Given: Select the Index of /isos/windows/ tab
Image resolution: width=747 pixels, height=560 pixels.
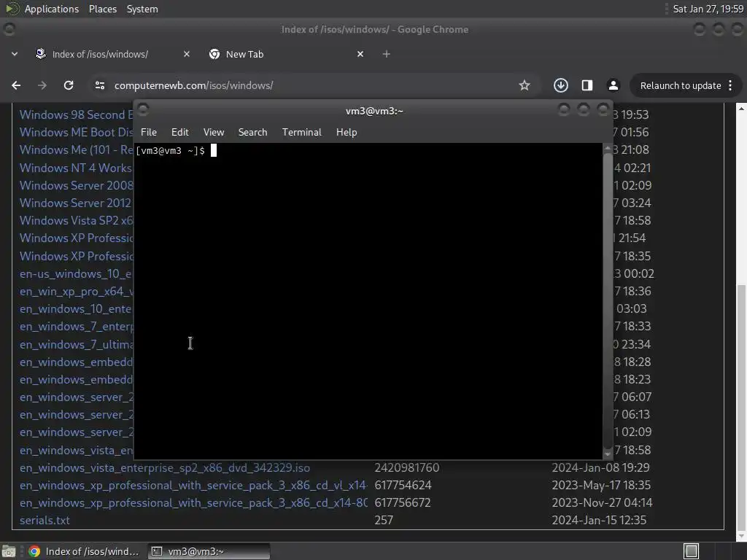Looking at the screenshot, I should pyautogui.click(x=112, y=54).
